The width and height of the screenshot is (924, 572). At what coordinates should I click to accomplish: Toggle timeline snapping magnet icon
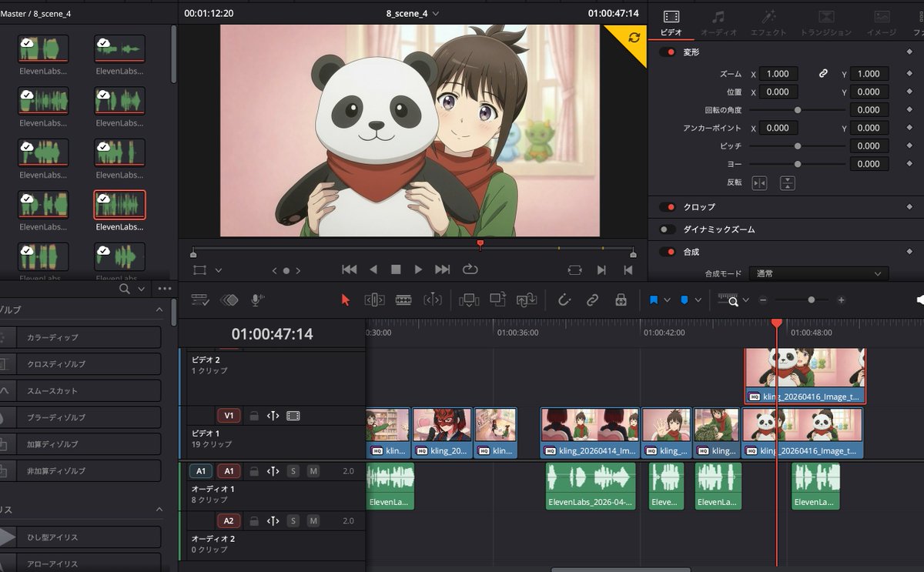point(564,300)
